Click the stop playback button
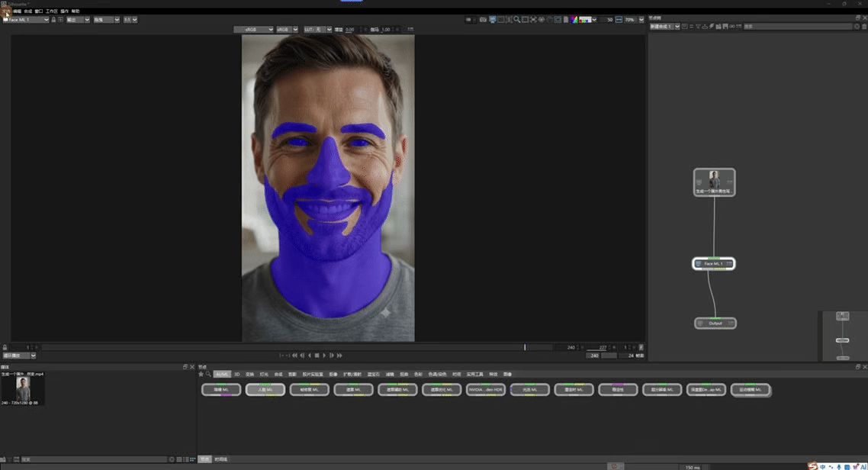 pos(317,356)
